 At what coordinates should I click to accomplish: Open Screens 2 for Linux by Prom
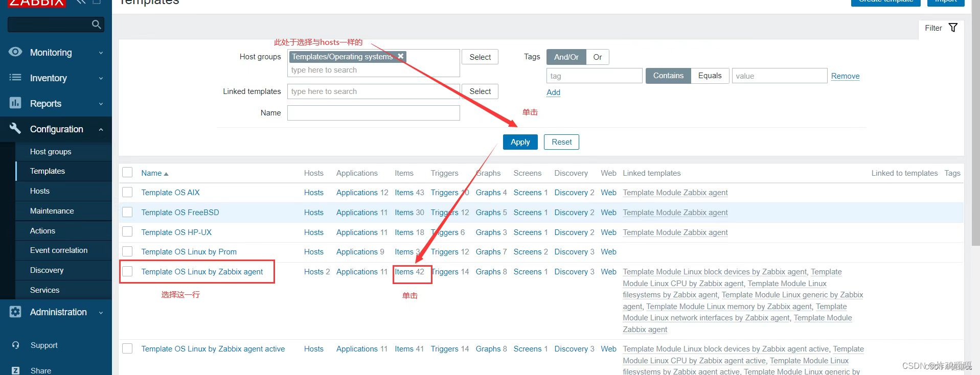point(531,251)
